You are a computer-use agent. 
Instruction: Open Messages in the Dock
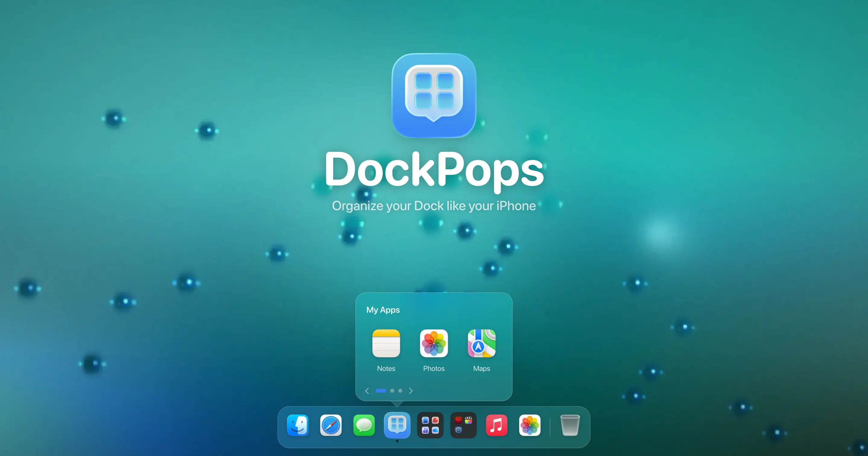(364, 425)
